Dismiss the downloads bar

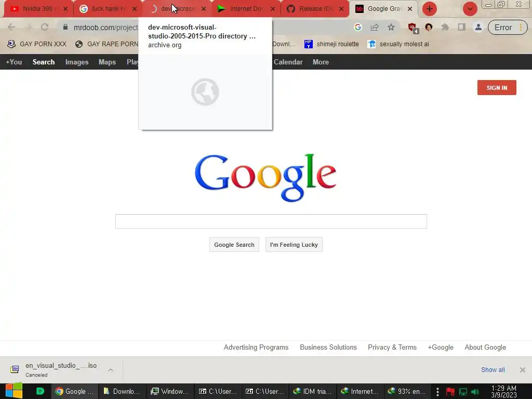coord(522,370)
